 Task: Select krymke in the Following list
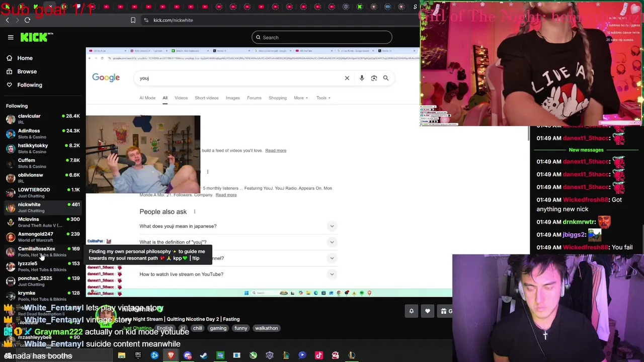pos(43,296)
